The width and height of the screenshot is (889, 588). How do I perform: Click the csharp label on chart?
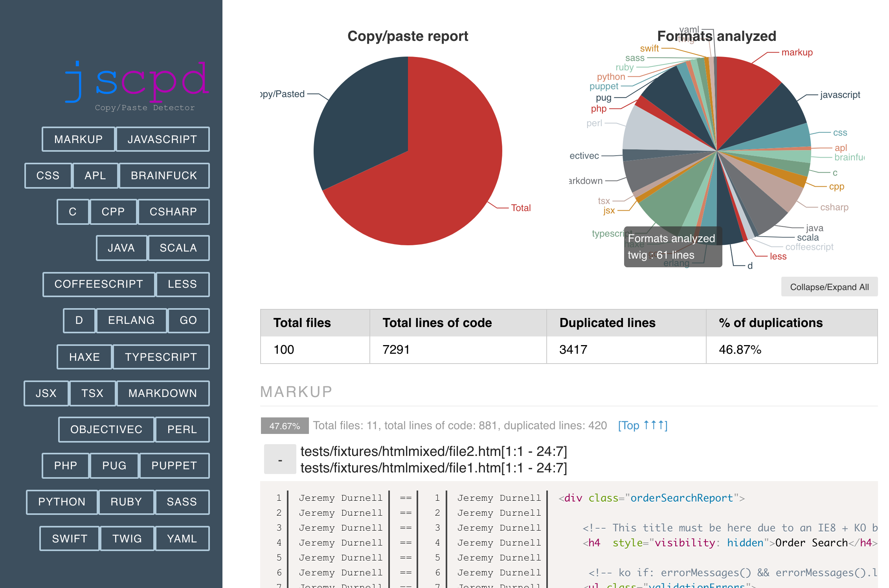point(834,207)
